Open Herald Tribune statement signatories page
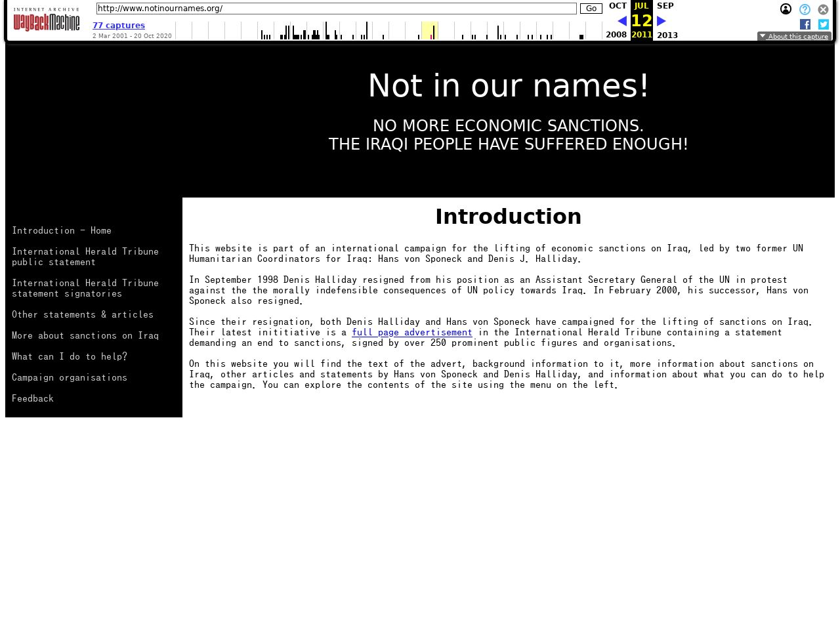 point(85,288)
